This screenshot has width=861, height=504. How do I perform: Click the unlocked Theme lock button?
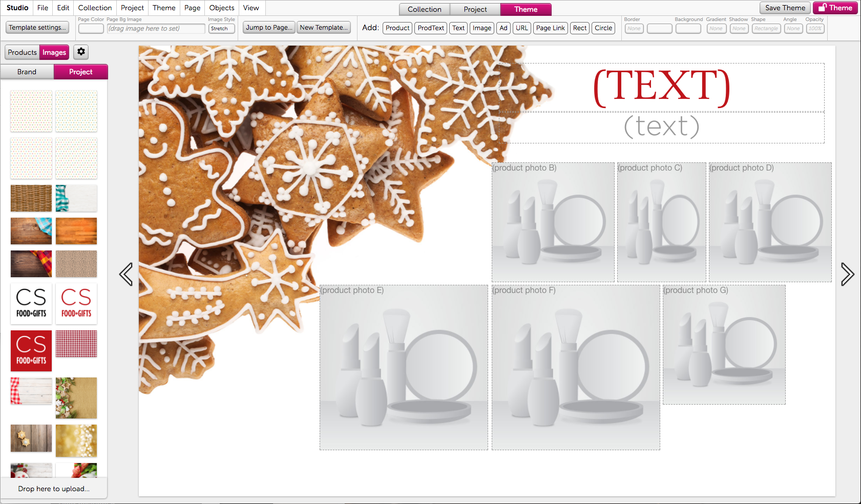pyautogui.click(x=835, y=8)
